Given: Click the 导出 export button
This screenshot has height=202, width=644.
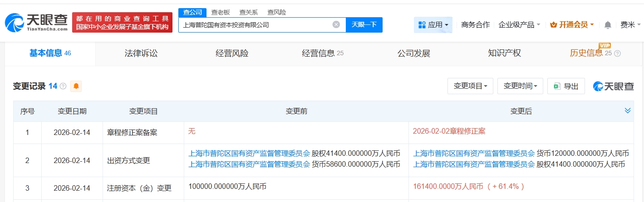Looking at the screenshot, I should [x=566, y=86].
